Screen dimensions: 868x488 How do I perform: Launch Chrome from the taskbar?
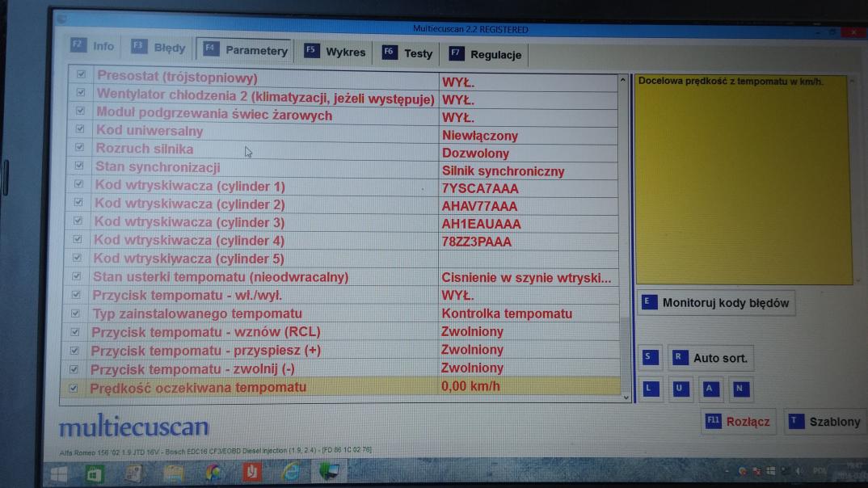tap(213, 473)
